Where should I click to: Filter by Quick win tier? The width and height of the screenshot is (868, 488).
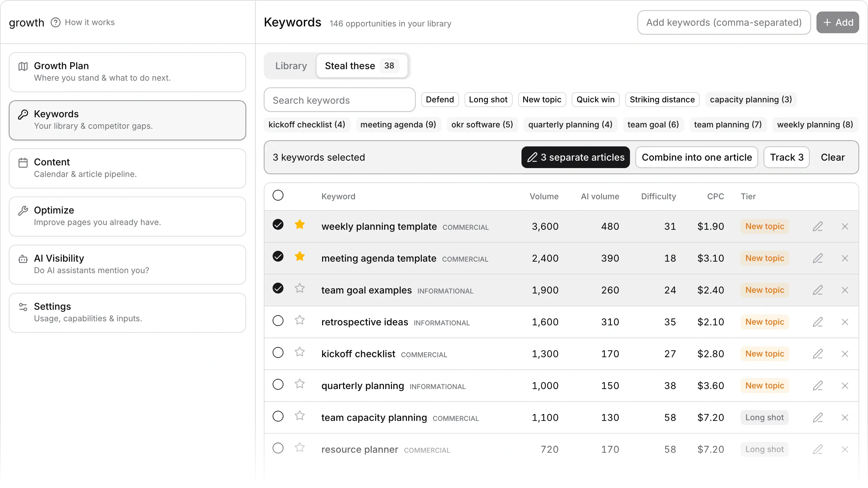coord(595,100)
